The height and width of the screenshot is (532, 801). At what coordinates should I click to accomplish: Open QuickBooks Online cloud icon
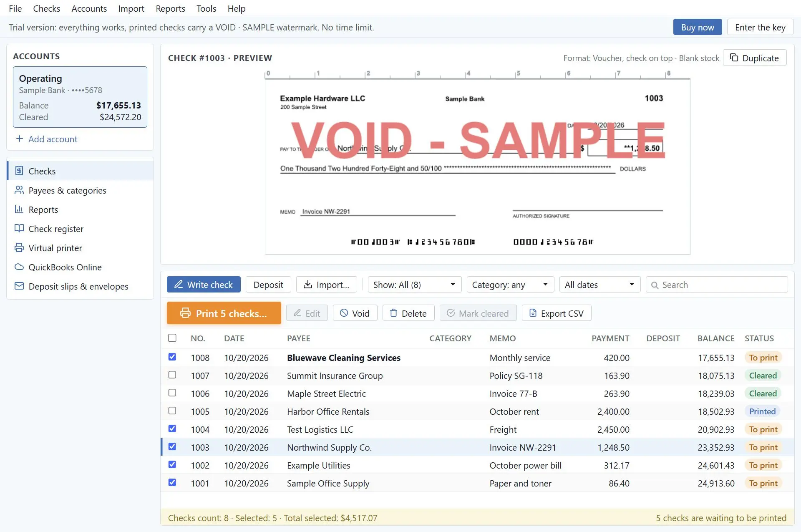tap(19, 267)
